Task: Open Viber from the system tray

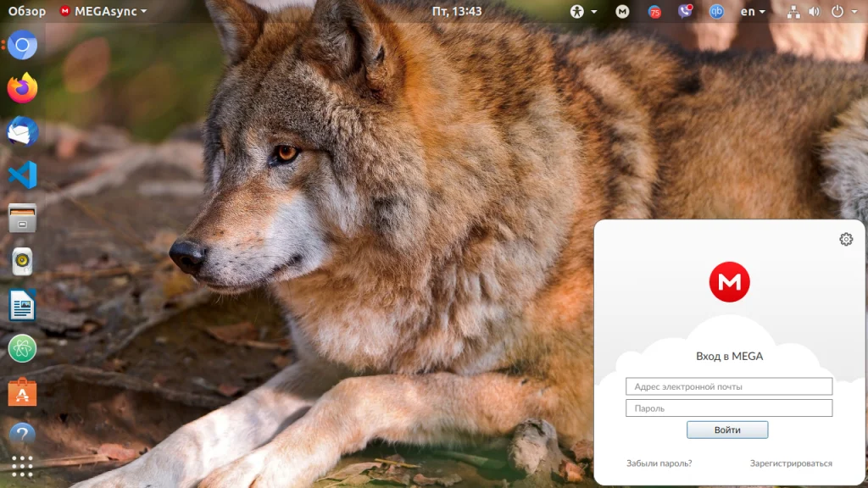Action: point(685,12)
